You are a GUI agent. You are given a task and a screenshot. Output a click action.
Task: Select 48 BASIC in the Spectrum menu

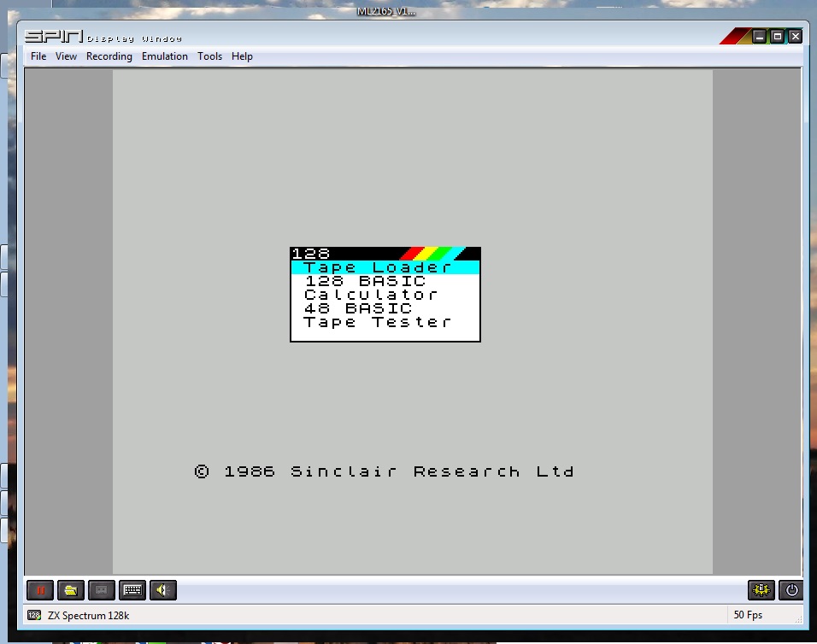(385, 308)
